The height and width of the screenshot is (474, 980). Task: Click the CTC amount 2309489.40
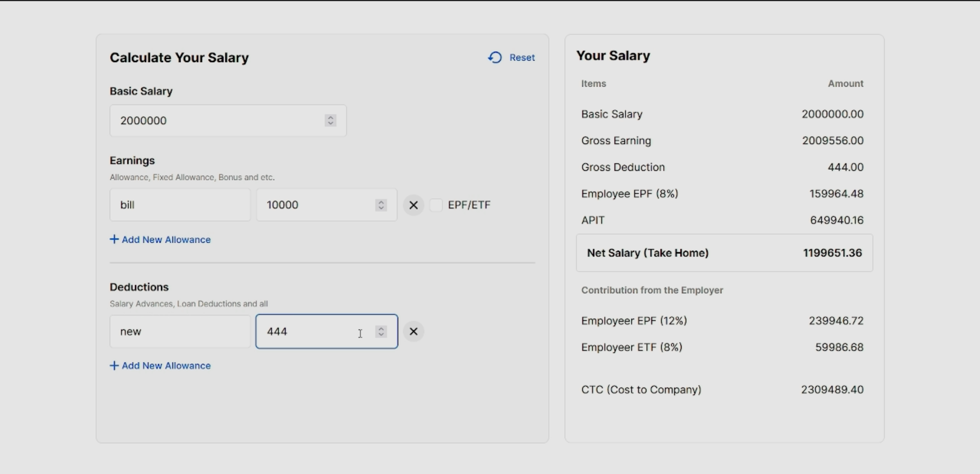tap(832, 390)
